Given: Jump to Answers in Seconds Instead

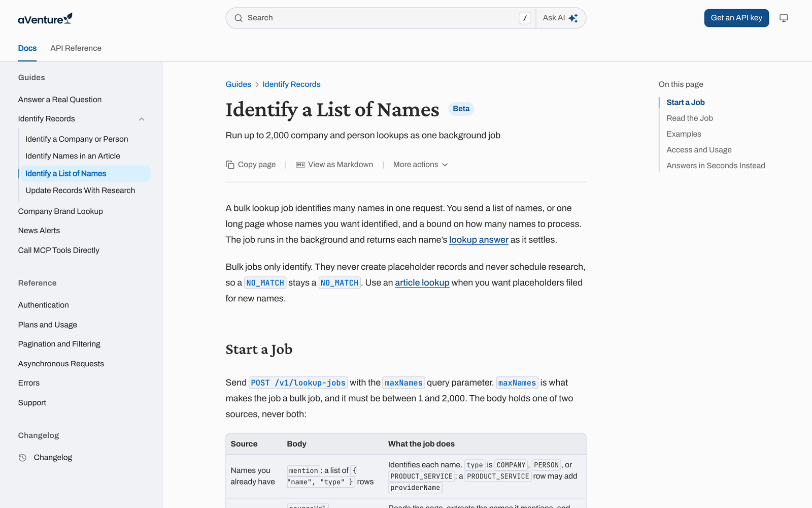Looking at the screenshot, I should tap(716, 165).
